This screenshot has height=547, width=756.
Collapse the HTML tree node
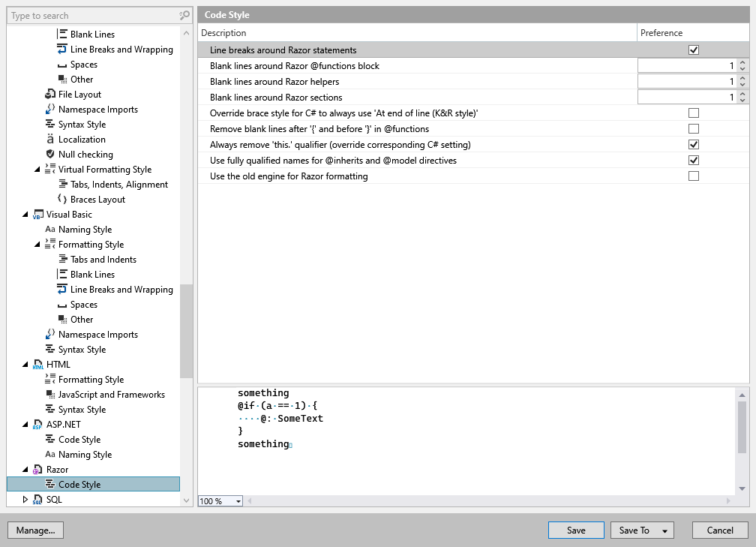[25, 365]
